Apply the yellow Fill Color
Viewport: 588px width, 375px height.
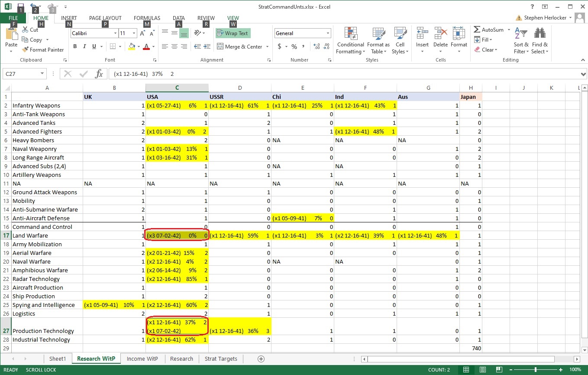pyautogui.click(x=132, y=46)
